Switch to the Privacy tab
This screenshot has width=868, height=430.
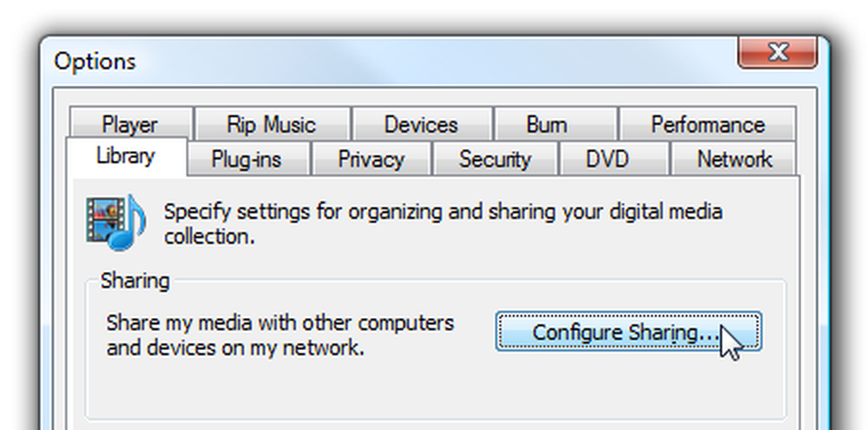pos(372,159)
